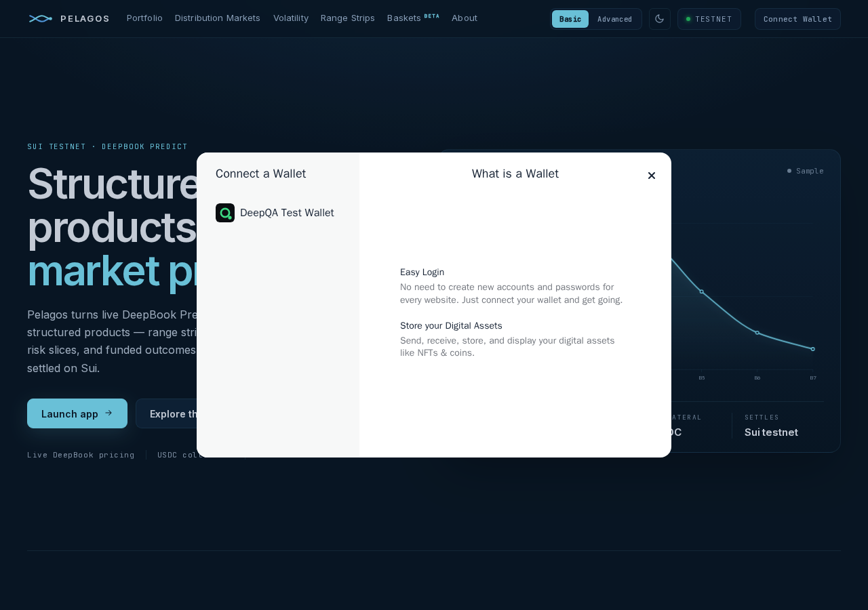Close the Connect a Wallet dialog
The height and width of the screenshot is (610, 868).
point(652,176)
